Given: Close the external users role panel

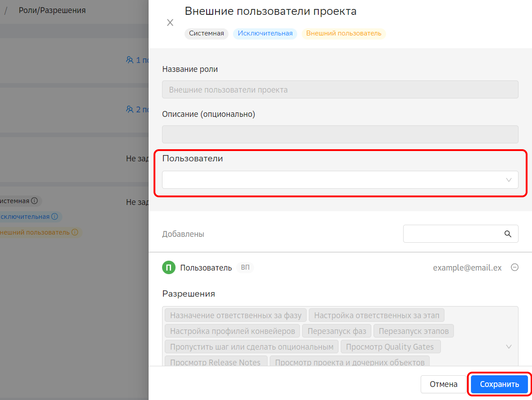Looking at the screenshot, I should 170,23.
